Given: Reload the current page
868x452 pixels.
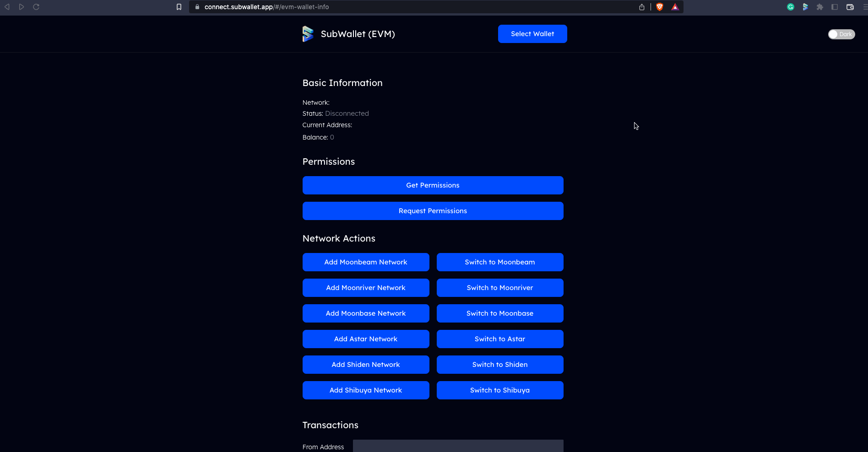Looking at the screenshot, I should tap(36, 7).
